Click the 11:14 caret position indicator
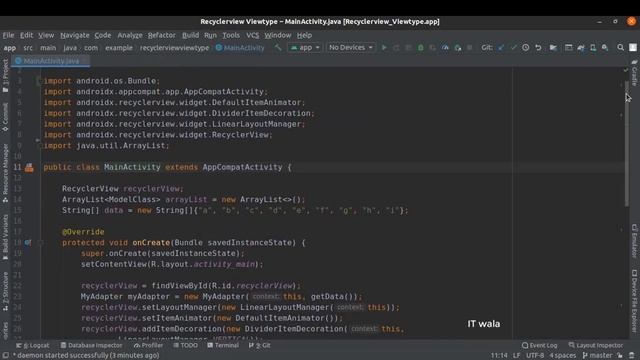 point(499,356)
